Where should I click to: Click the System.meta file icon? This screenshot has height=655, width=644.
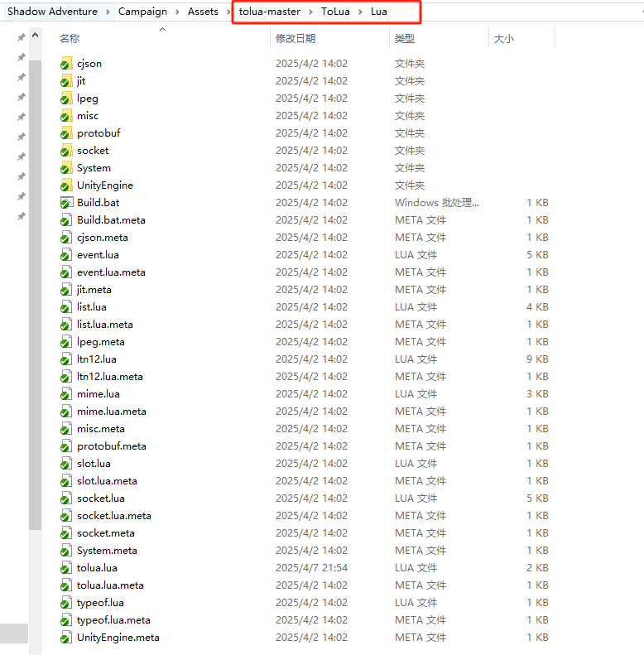pos(66,551)
